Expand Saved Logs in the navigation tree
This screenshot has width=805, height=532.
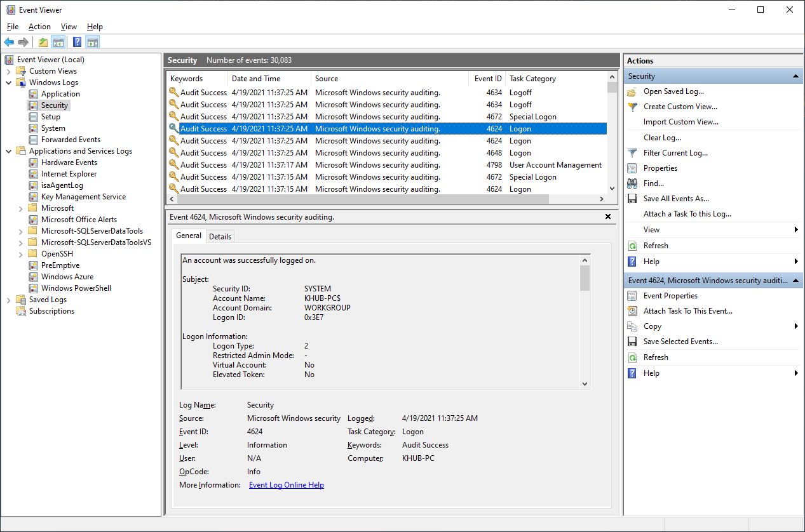pyautogui.click(x=8, y=299)
